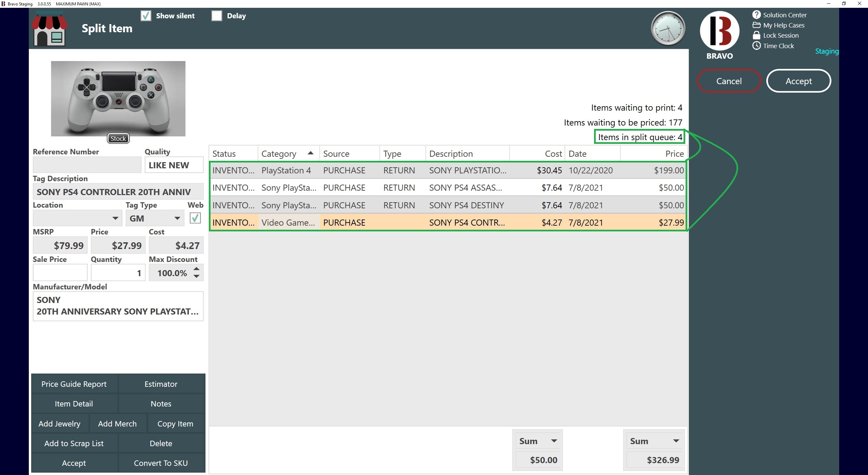Click the analog clock icon
The height and width of the screenshot is (475, 868).
668,28
